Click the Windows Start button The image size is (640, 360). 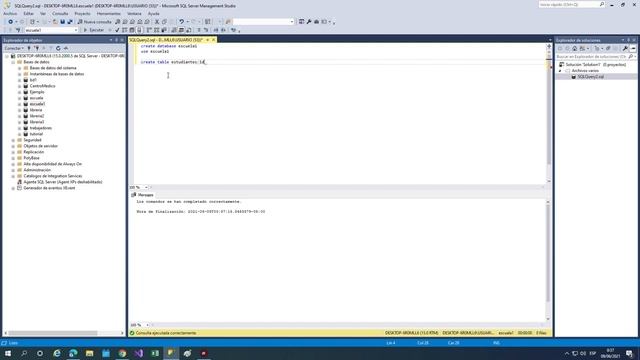click(x=8, y=353)
